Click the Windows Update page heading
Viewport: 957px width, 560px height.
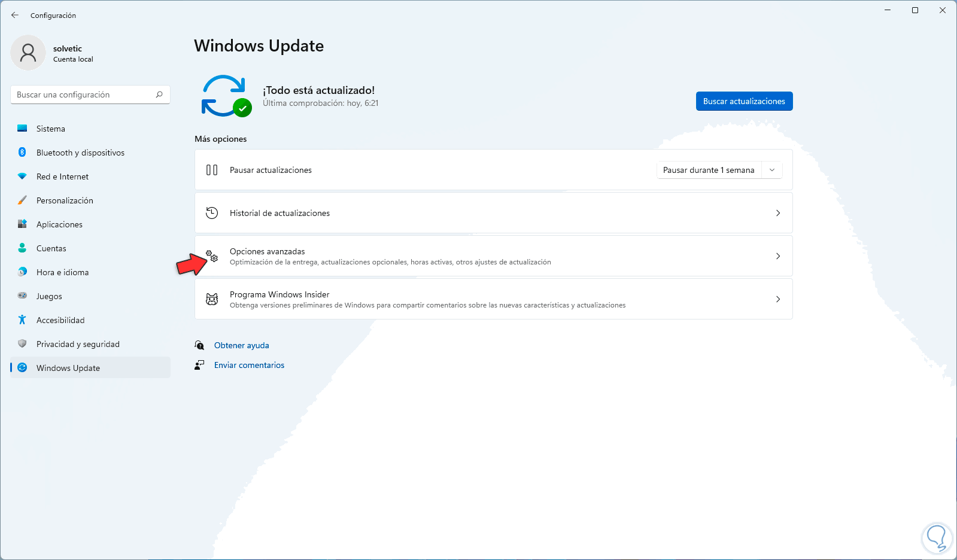pyautogui.click(x=259, y=46)
